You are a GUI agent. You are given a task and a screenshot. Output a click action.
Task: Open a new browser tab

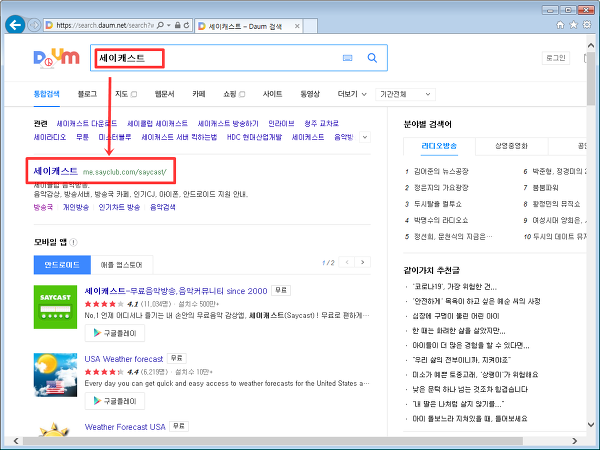(310, 26)
